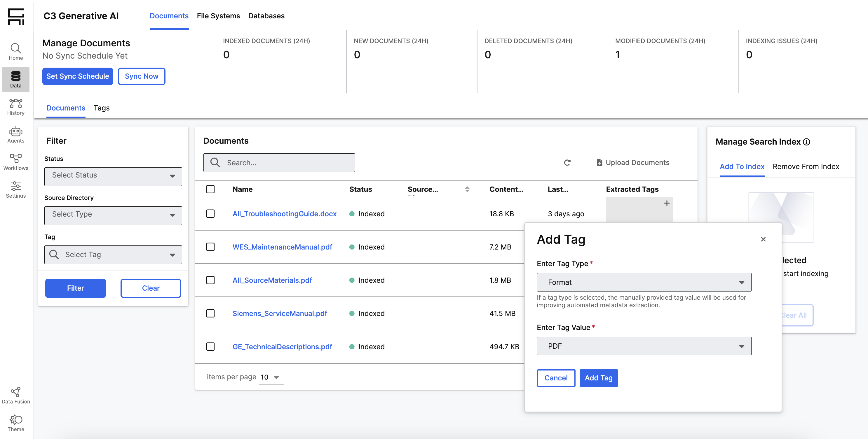The height and width of the screenshot is (439, 868).
Task: Open the Workflows sidebar icon
Action: (15, 162)
